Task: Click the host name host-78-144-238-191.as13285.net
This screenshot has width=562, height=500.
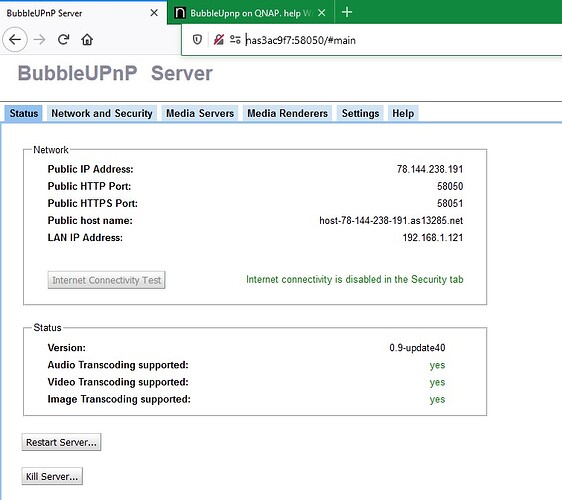Action: coord(391,220)
